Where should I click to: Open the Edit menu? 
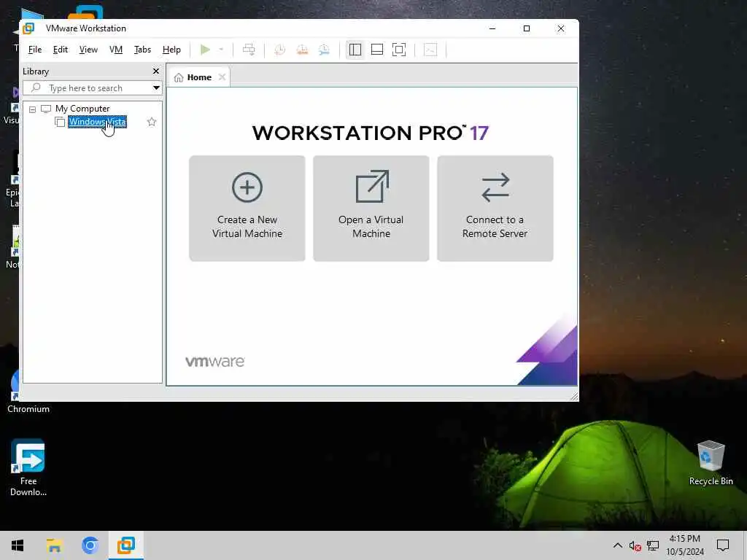coord(60,50)
